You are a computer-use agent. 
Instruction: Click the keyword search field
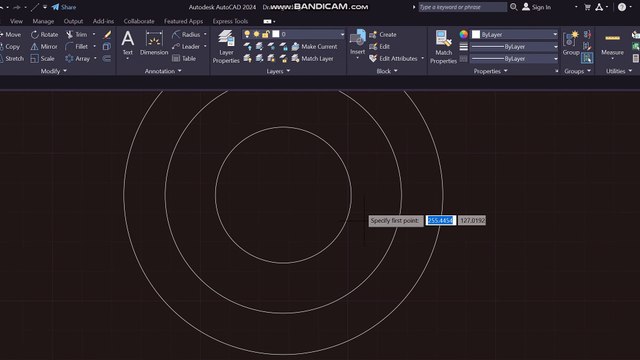462,7
